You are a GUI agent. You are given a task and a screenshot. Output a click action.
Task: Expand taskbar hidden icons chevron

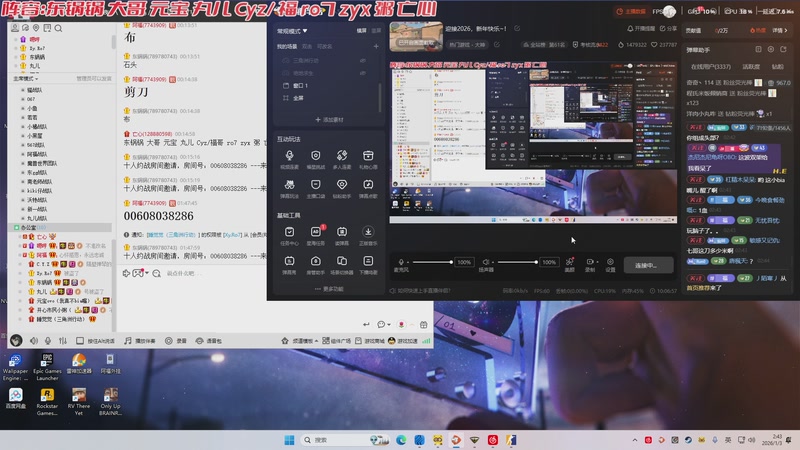pos(635,440)
